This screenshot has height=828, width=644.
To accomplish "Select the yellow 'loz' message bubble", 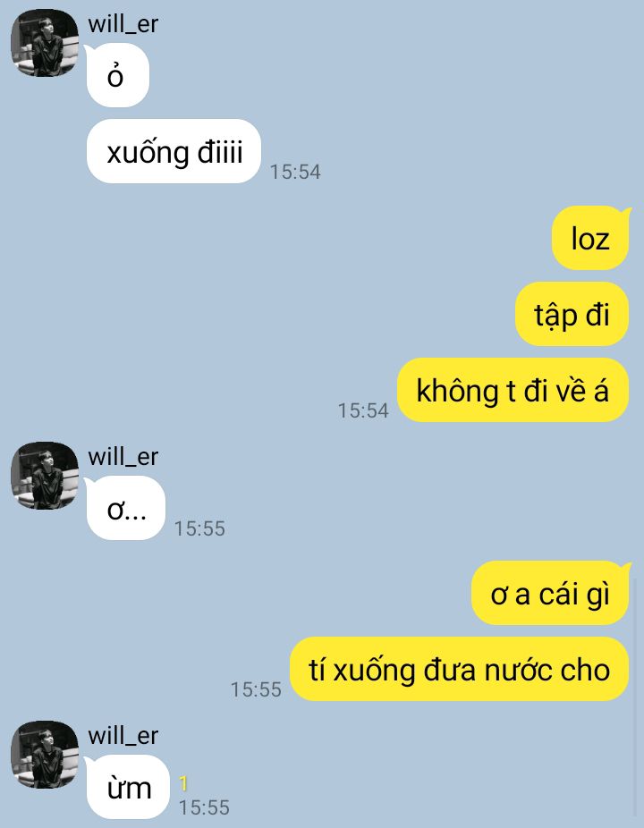I will (590, 238).
